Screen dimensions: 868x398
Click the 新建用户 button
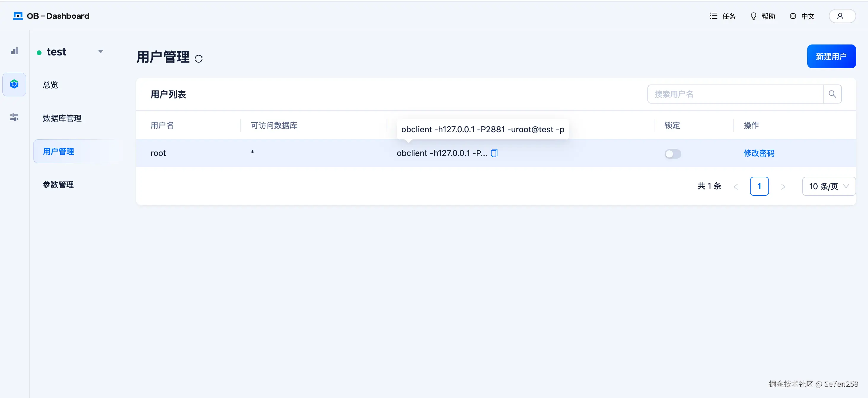tap(831, 56)
